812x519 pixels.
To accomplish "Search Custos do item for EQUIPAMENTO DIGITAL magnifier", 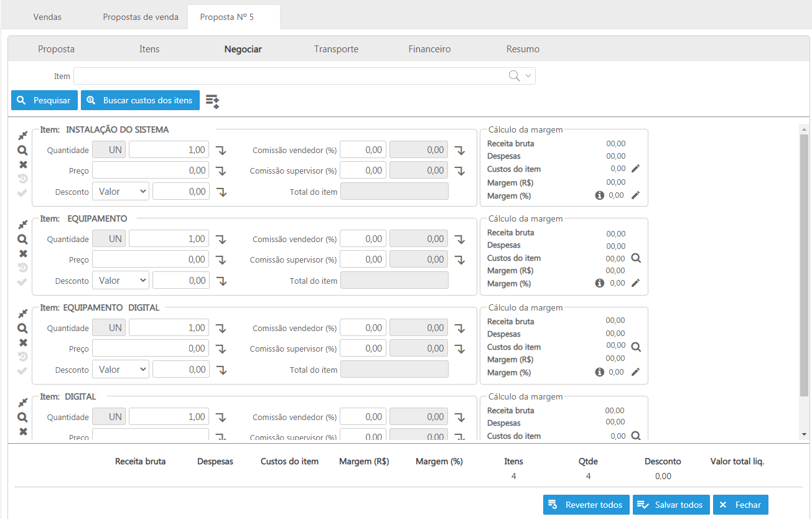I will 636,347.
